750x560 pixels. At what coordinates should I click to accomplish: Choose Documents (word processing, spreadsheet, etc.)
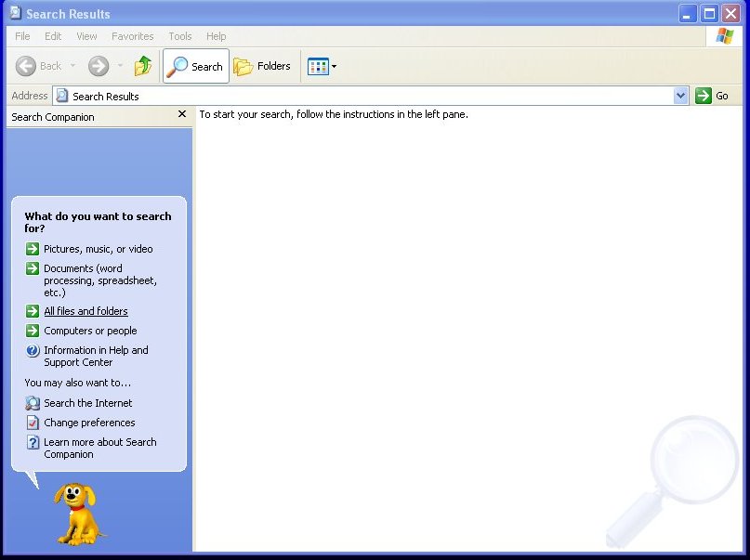(x=100, y=280)
